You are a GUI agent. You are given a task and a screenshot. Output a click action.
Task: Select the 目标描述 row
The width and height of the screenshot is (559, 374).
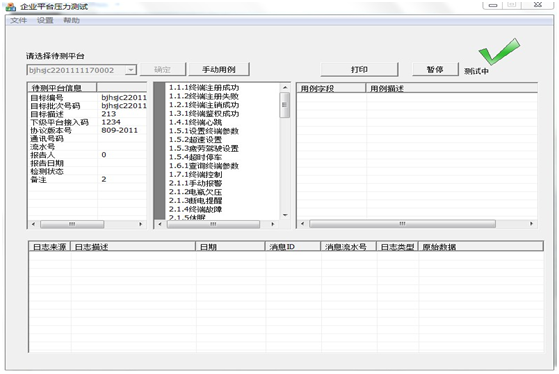pos(87,114)
